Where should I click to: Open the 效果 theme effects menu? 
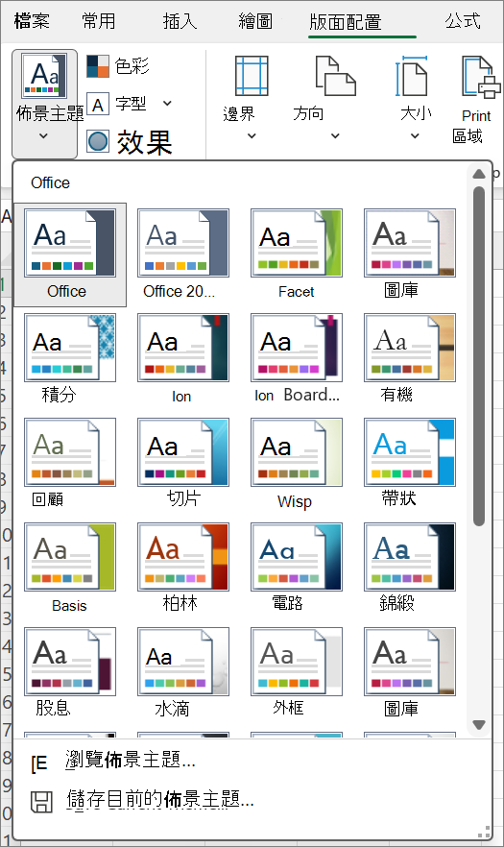coord(129,142)
